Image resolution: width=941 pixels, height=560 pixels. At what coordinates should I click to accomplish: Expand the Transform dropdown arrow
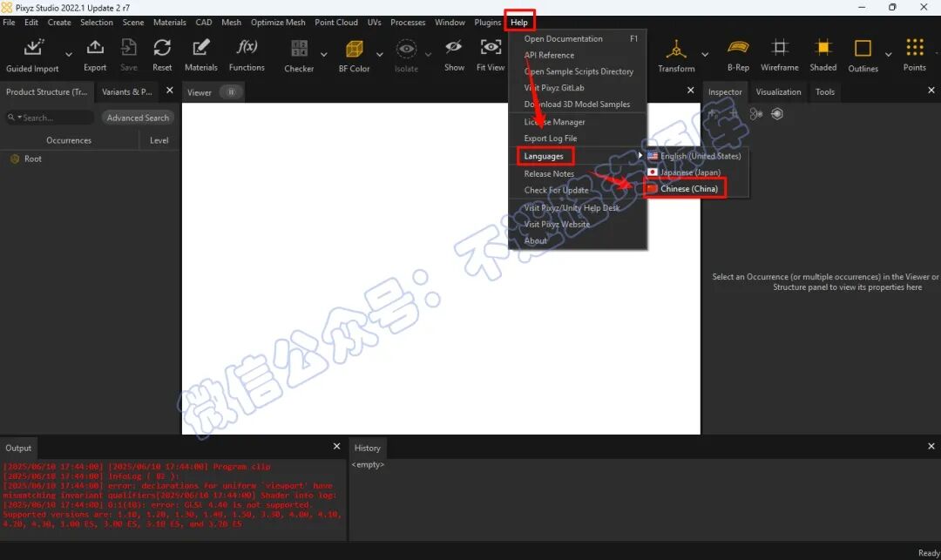point(705,55)
